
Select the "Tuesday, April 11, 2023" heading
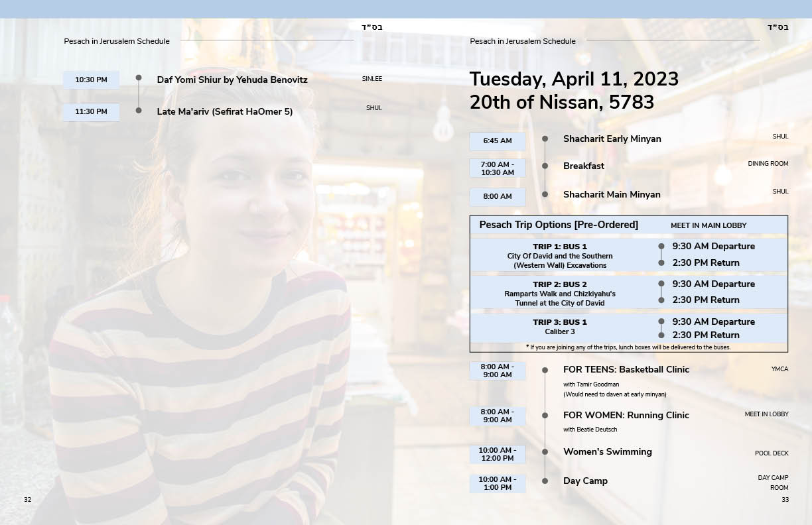(x=574, y=79)
